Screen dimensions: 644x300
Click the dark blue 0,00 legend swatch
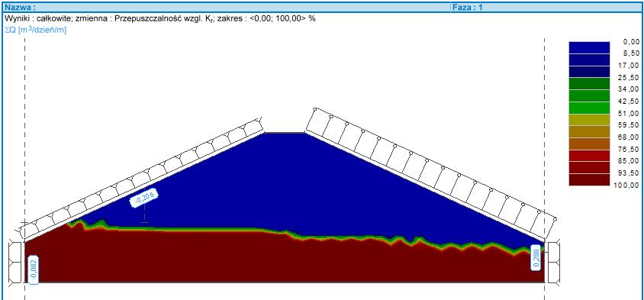tap(589, 47)
